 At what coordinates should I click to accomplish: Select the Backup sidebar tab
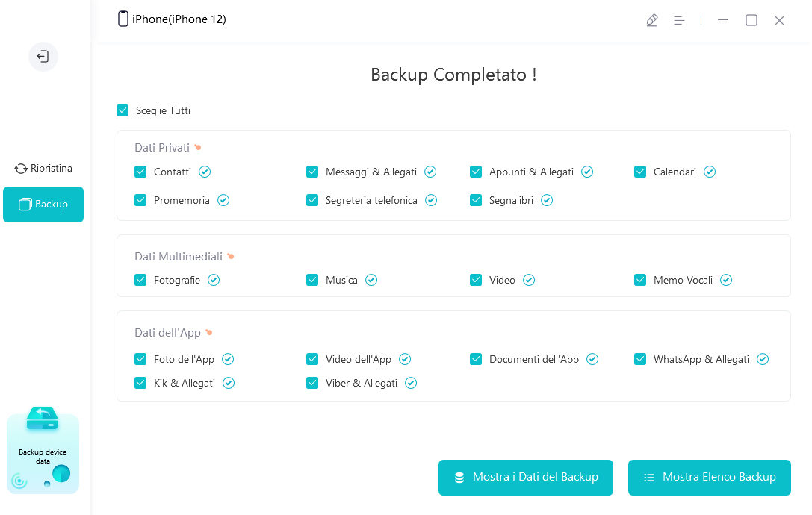(43, 205)
